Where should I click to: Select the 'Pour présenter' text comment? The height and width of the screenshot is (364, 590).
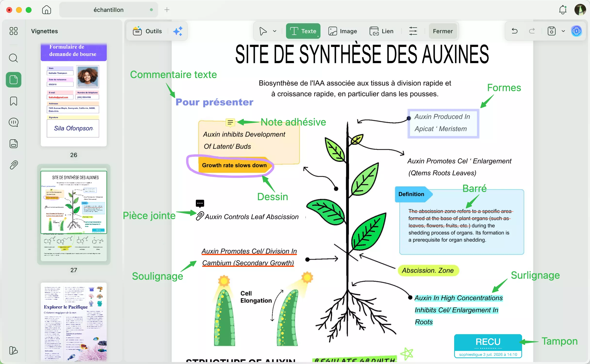point(214,102)
